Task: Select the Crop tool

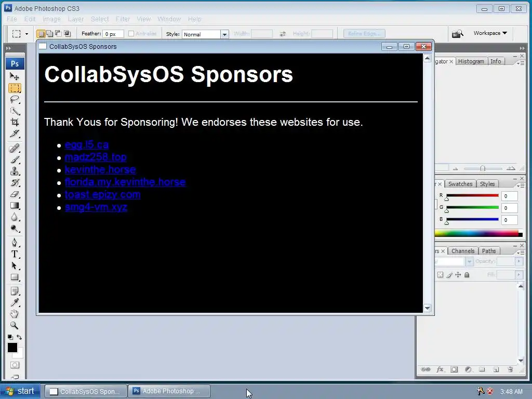Action: [15, 122]
